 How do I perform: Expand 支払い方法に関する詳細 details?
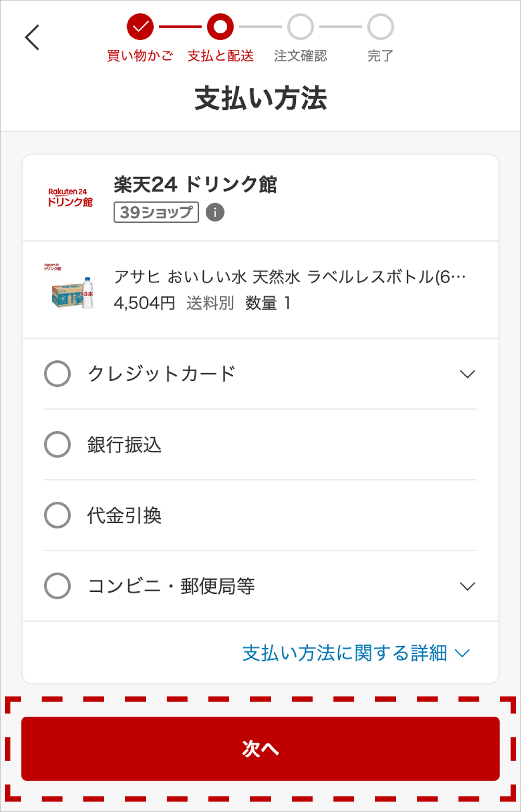(356, 653)
